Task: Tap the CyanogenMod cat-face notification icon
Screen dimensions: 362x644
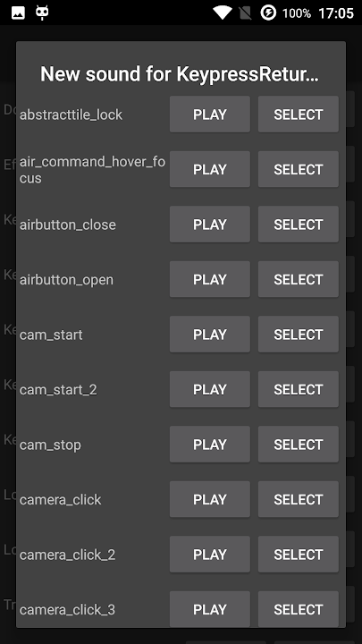Action: point(42,13)
